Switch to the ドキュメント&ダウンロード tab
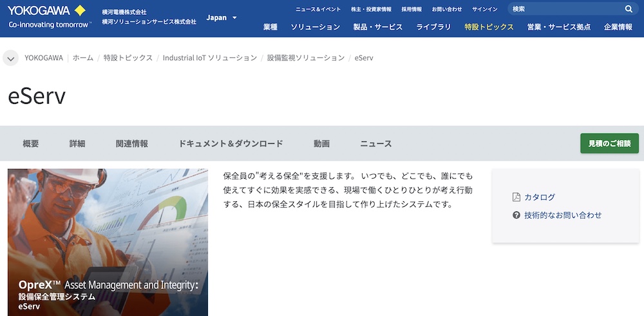The width and height of the screenshot is (644, 316). point(231,144)
